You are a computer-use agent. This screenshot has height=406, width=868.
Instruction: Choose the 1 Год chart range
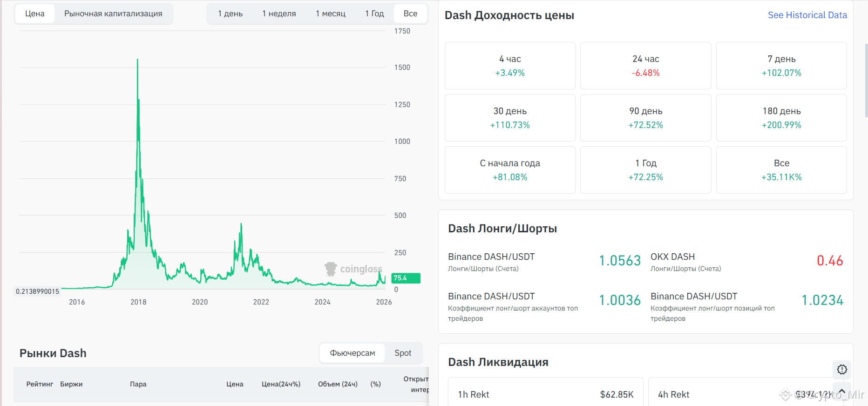[x=374, y=14]
